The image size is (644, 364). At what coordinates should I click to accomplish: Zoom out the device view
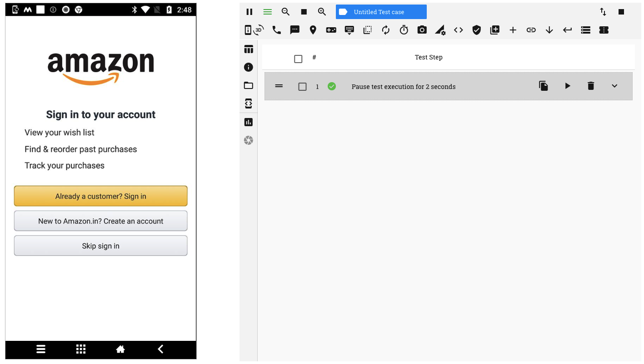click(285, 12)
